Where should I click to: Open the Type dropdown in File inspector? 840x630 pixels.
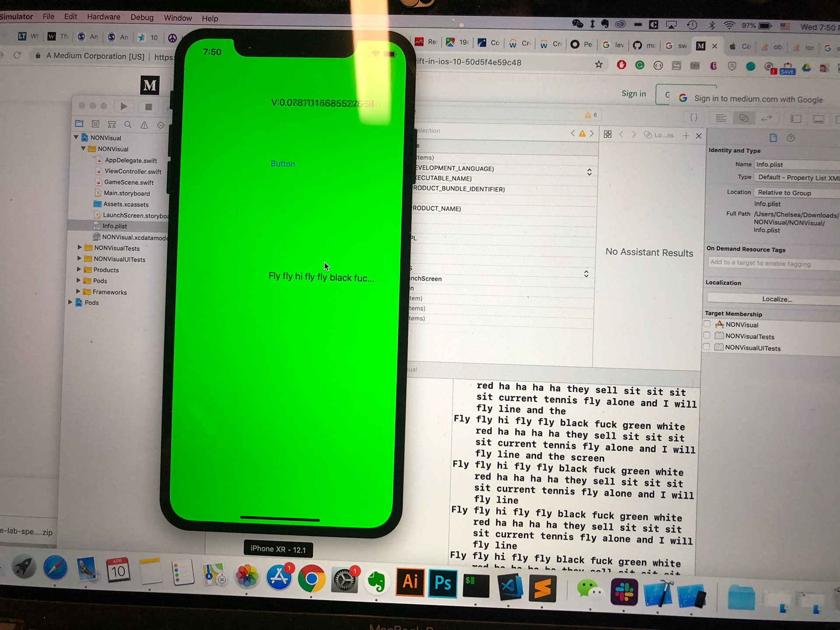click(797, 178)
